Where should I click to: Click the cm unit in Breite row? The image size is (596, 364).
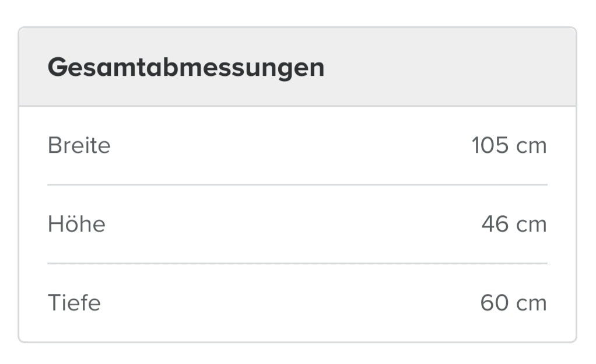tap(531, 145)
